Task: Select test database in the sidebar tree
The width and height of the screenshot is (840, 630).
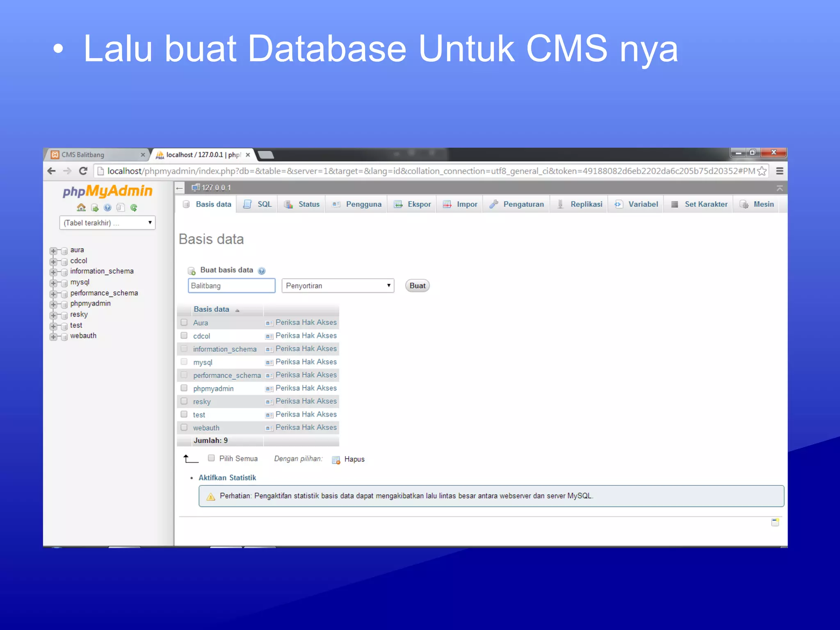Action: click(76, 325)
